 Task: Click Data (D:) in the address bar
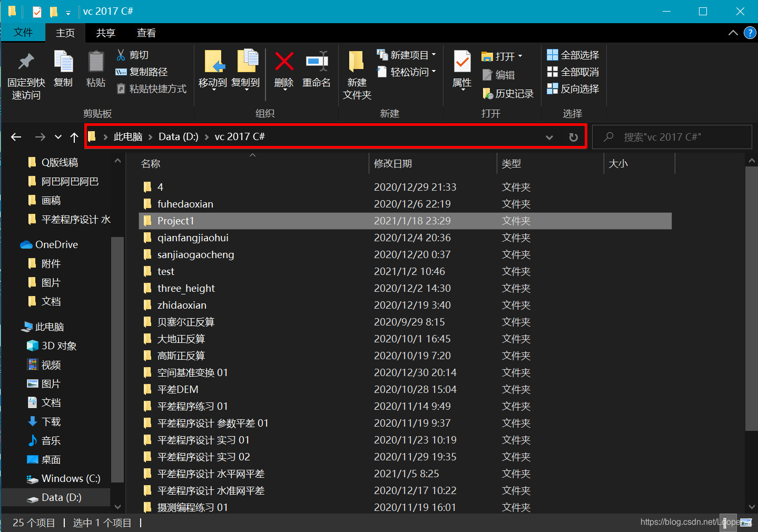click(179, 136)
